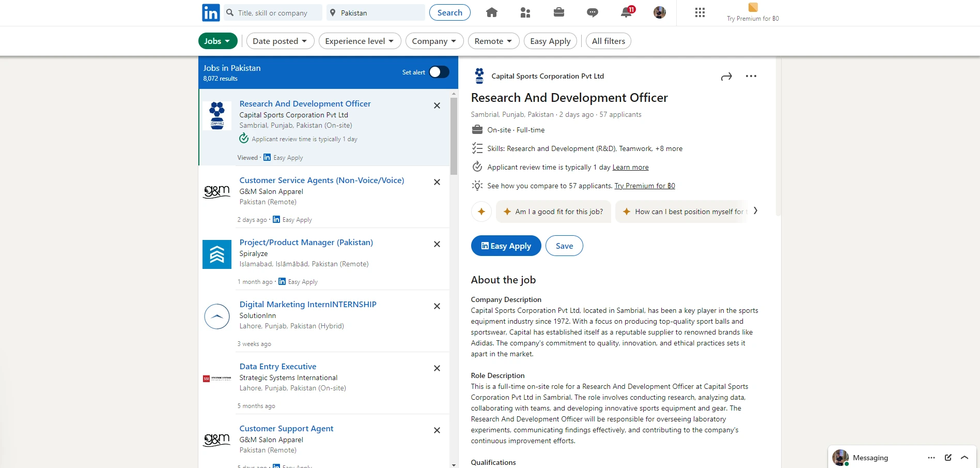
Task: Expand the Experience level filter
Action: [x=360, y=41]
